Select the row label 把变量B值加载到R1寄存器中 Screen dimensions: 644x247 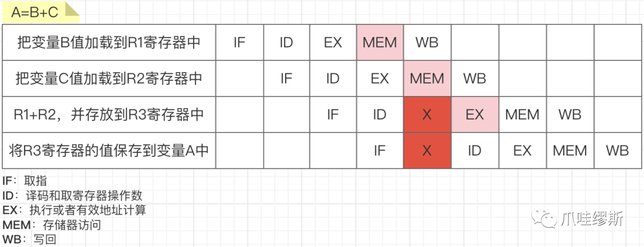coord(109,43)
